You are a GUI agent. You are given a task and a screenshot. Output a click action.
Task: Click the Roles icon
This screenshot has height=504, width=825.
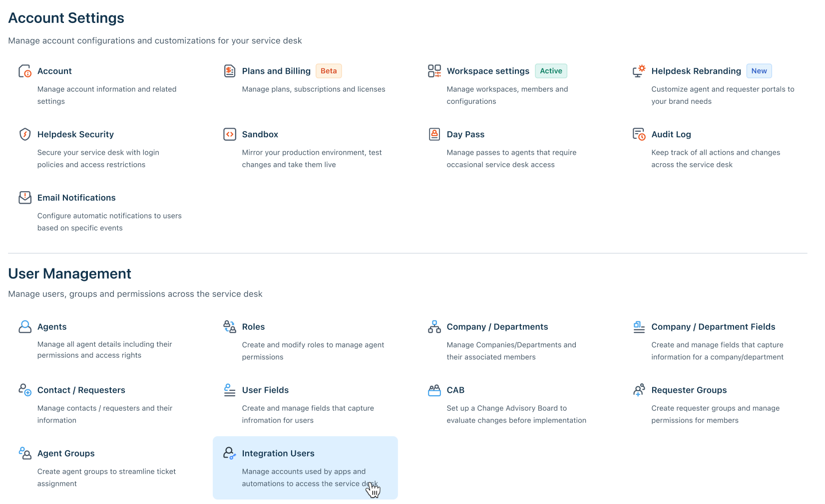coord(230,327)
